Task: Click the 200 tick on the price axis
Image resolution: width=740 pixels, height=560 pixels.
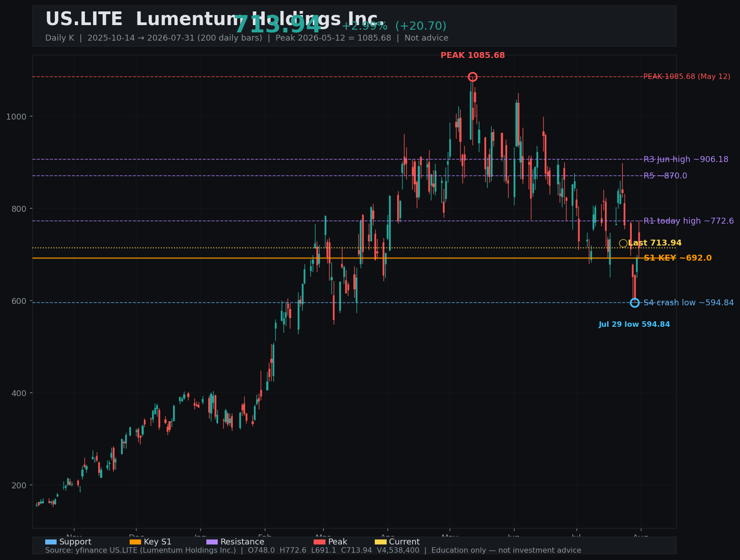Action: tap(19, 485)
